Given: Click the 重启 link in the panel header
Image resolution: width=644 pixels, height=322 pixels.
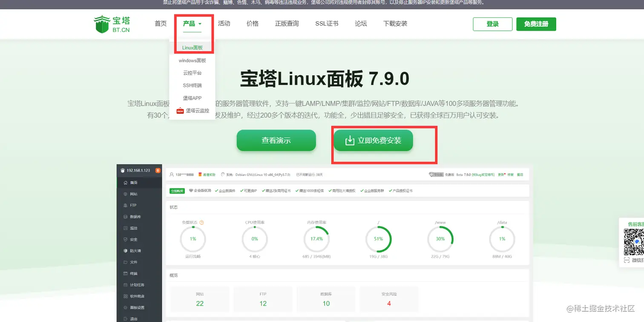Looking at the screenshot, I should pyautogui.click(x=520, y=175).
